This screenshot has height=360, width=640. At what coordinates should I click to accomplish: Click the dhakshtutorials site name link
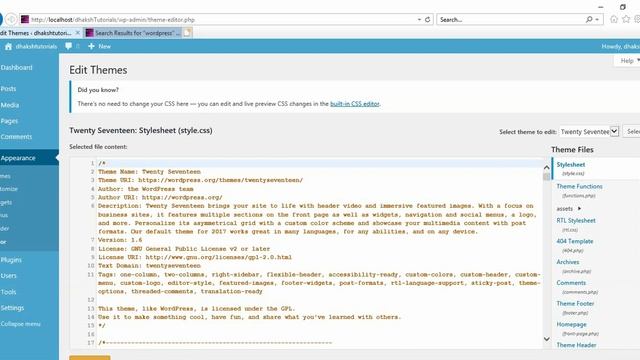pyautogui.click(x=36, y=47)
